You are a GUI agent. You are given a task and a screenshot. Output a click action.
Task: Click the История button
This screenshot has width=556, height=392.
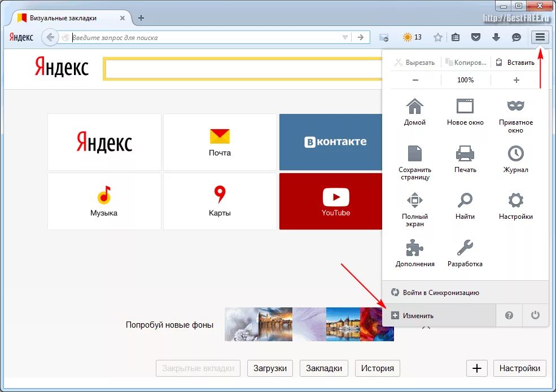pos(377,368)
